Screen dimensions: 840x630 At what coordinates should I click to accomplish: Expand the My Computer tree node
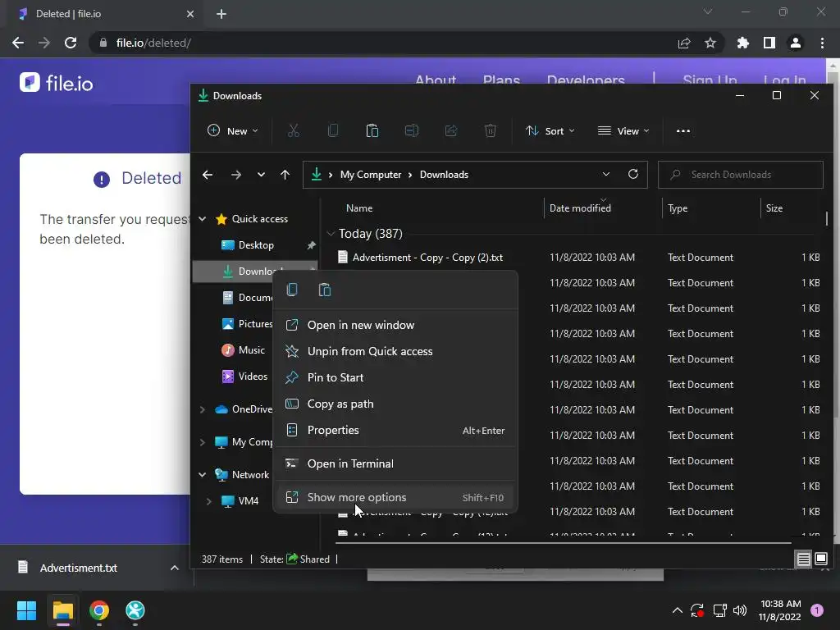203,442
